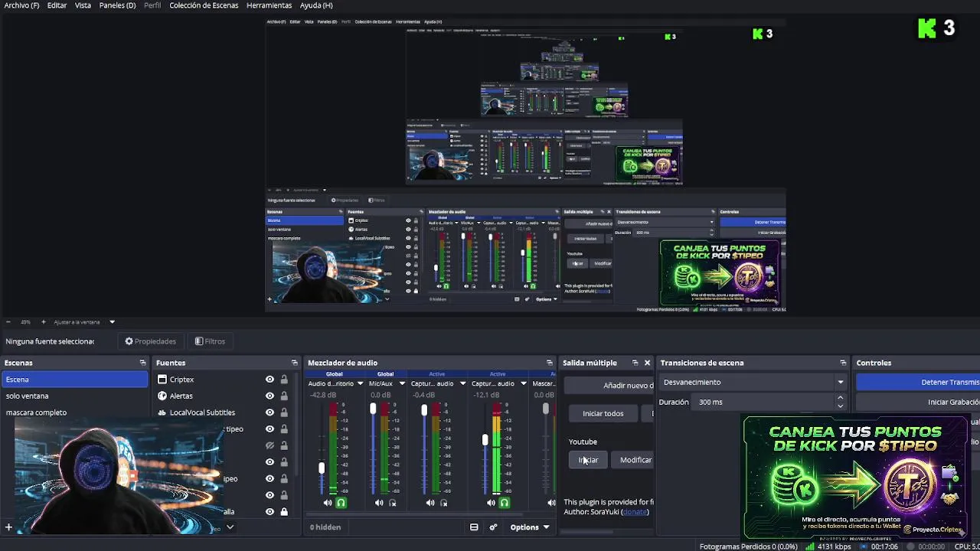Pop out the Salida múltiple dock

pos(635,363)
